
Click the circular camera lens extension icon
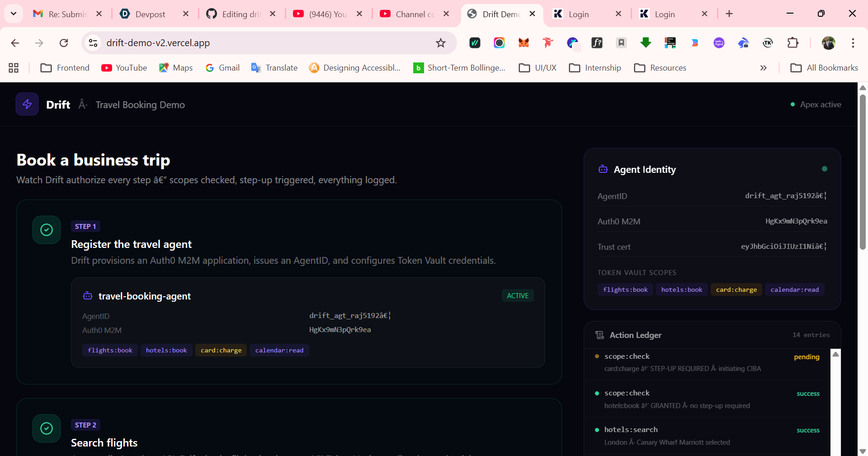point(499,43)
